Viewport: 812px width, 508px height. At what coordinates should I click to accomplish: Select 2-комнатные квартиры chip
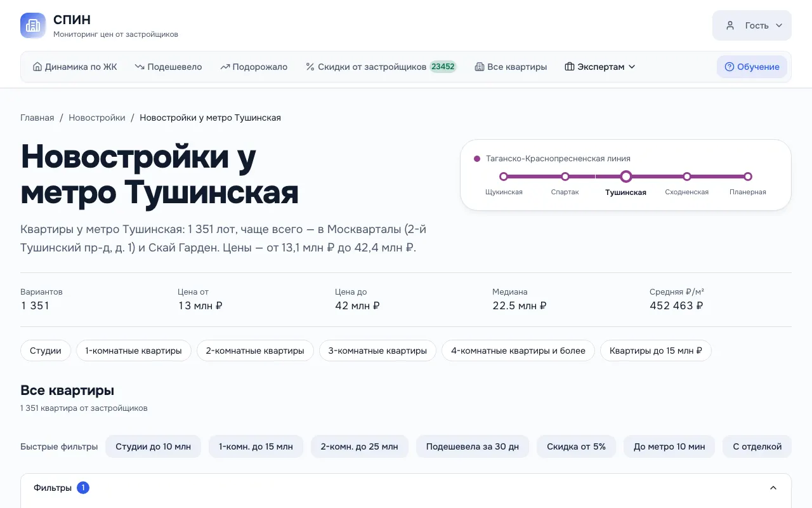pos(255,351)
